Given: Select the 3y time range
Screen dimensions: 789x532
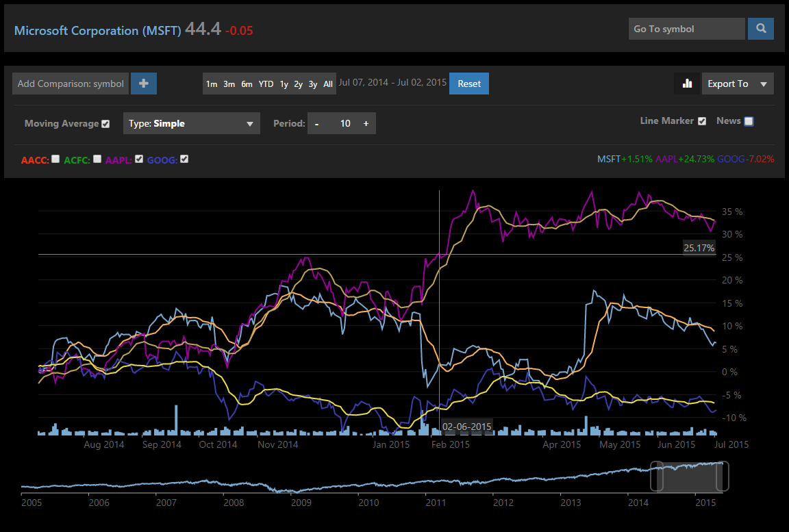Looking at the screenshot, I should coord(313,84).
